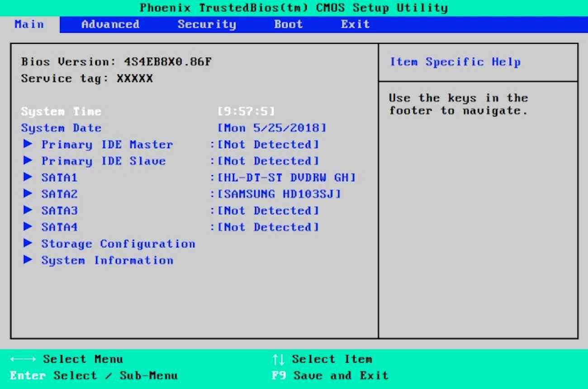This screenshot has width=588, height=389.
Task: Open the Advanced menu tab
Action: 110,24
